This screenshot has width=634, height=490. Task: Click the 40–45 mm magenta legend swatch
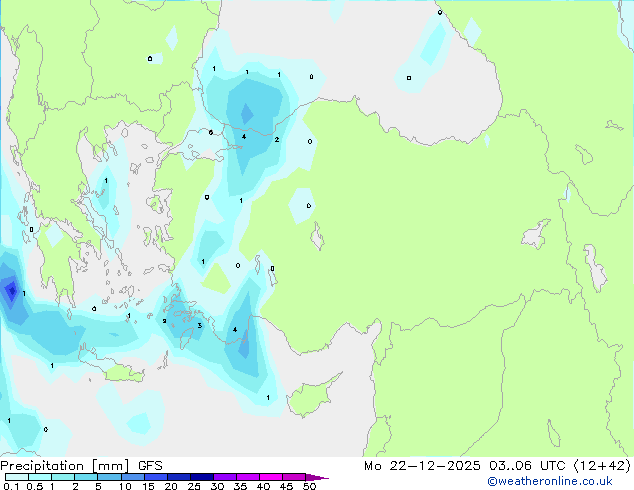coord(271,477)
